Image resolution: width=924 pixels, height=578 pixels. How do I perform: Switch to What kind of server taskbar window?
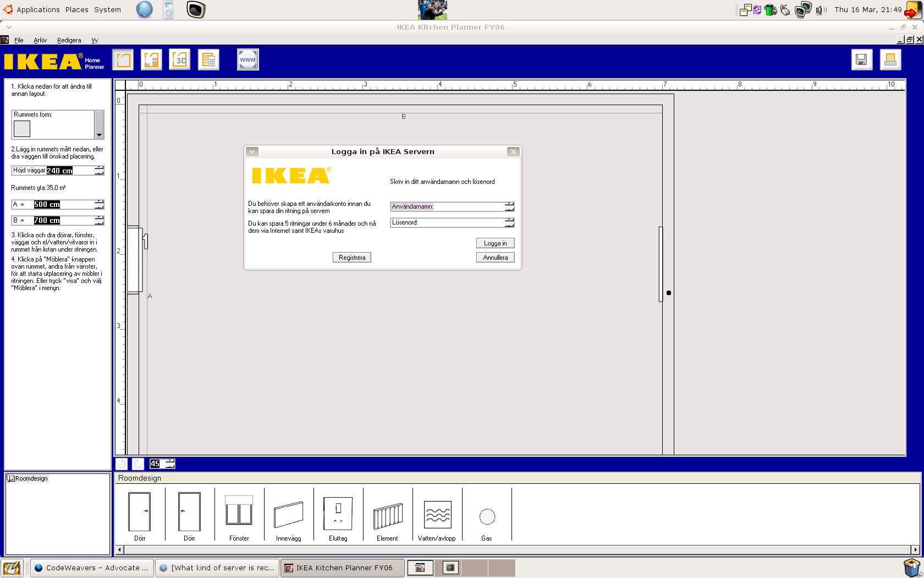tap(217, 568)
